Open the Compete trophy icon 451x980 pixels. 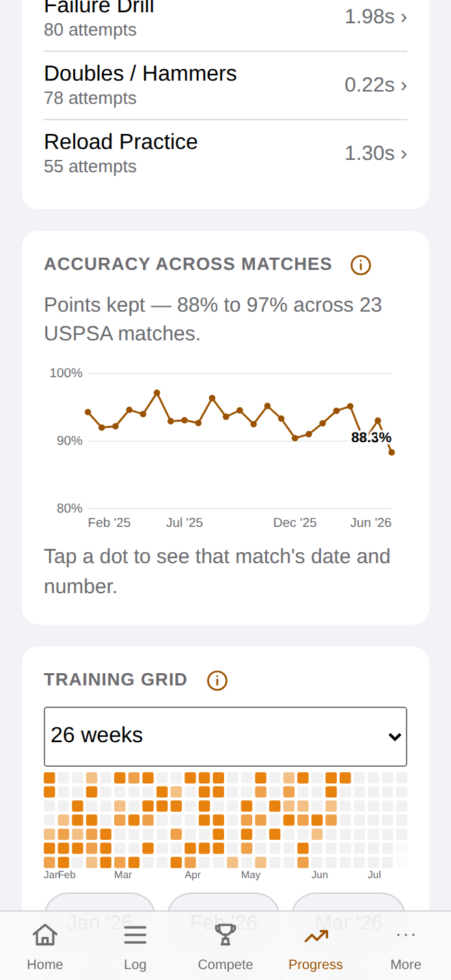coord(225,934)
